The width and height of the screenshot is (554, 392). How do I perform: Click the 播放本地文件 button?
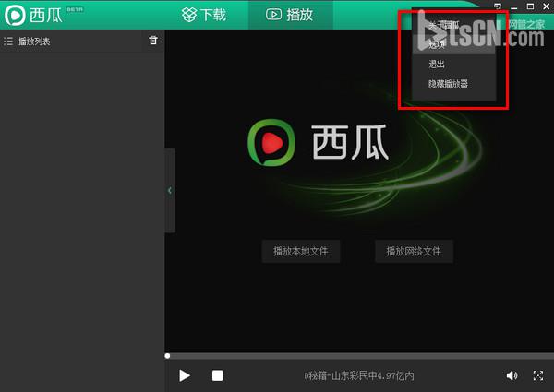(301, 251)
